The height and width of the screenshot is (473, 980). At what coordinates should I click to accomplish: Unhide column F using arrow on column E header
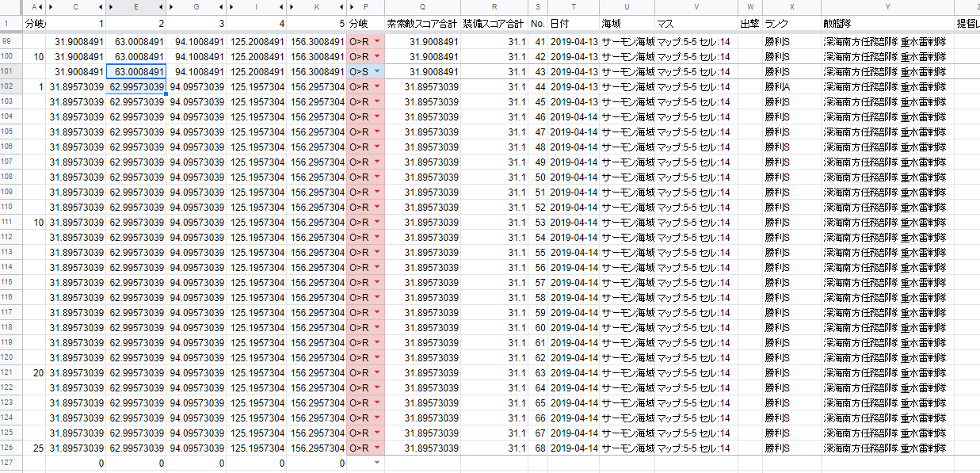coord(162,7)
